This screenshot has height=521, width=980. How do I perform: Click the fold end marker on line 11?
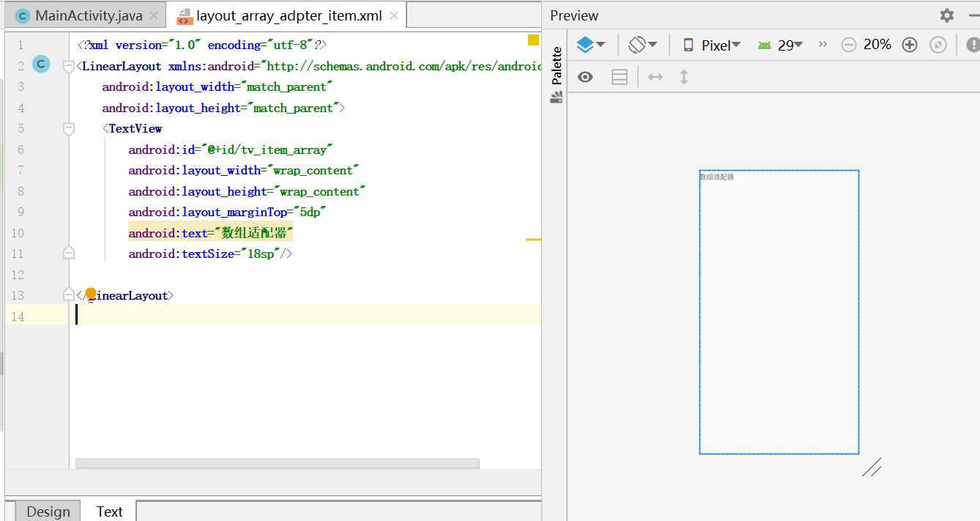[x=69, y=254]
